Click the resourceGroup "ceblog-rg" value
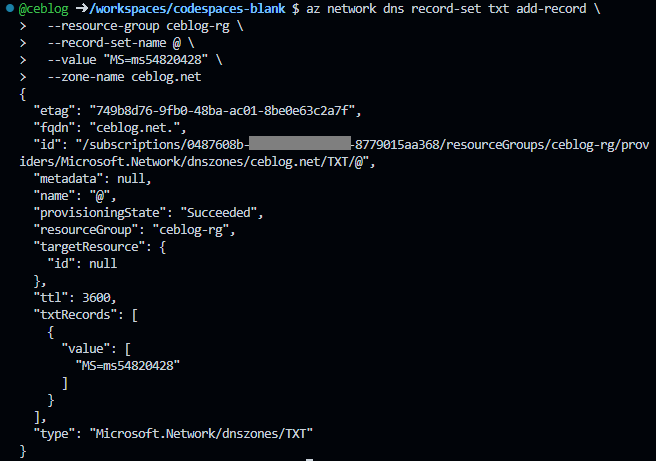 point(190,230)
